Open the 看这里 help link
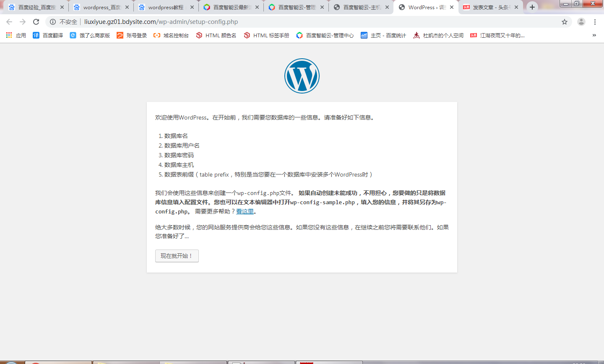 (x=245, y=211)
